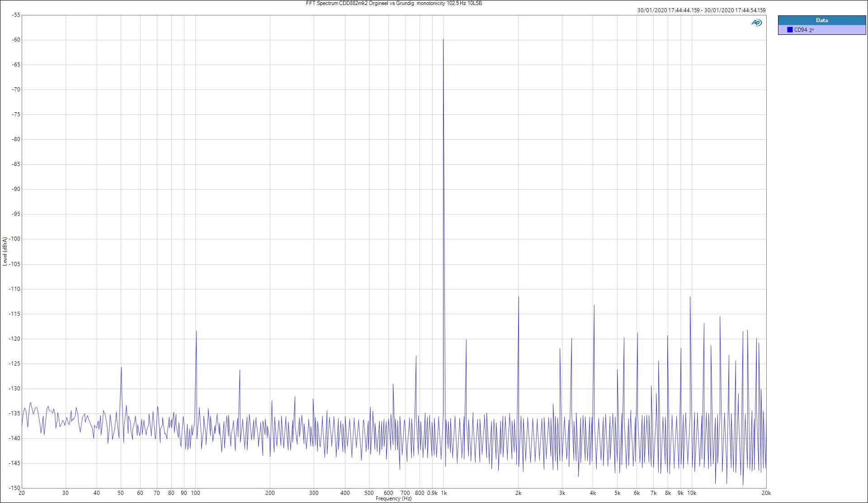Click the 50 Hz hum peak
The height and width of the screenshot is (503, 868).
(x=121, y=367)
